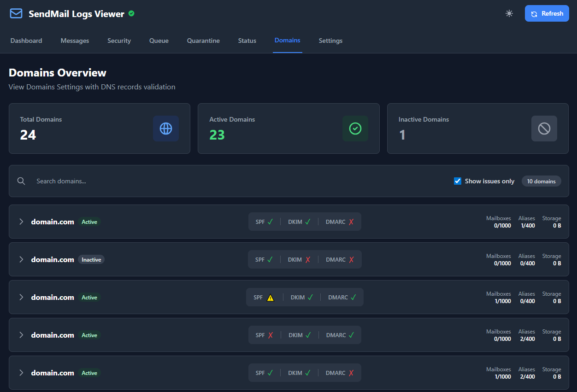Click the globe icon in Total Domains

[x=166, y=129]
